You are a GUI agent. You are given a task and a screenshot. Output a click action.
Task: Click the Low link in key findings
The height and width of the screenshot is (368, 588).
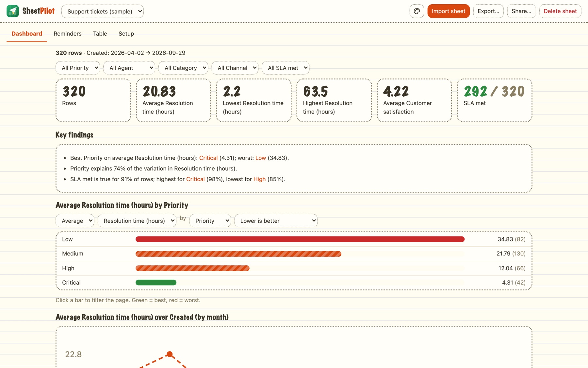coord(261,158)
